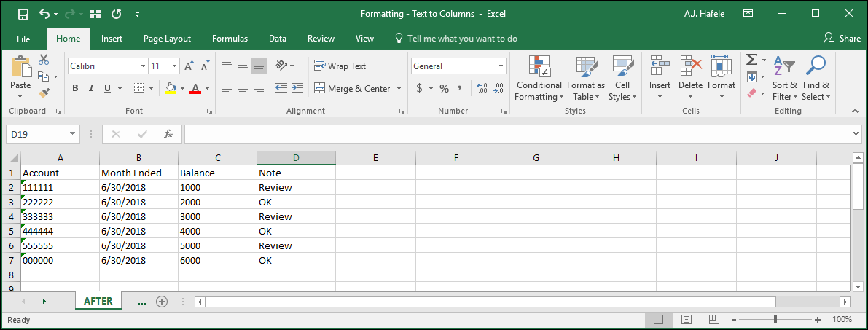
Task: Apply yellow Fill Color swatch
Action: pos(171,88)
